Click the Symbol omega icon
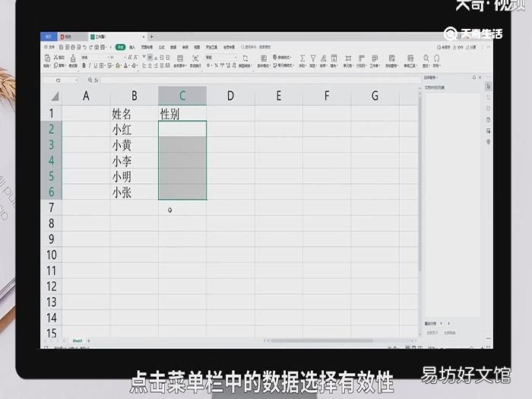The height and width of the screenshot is (399, 532). click(x=437, y=59)
